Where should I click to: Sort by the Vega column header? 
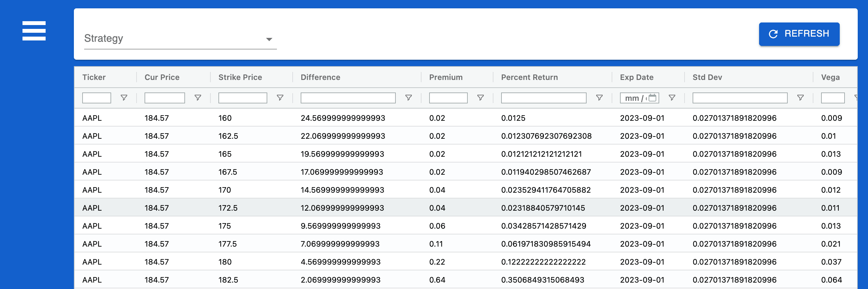[830, 77]
